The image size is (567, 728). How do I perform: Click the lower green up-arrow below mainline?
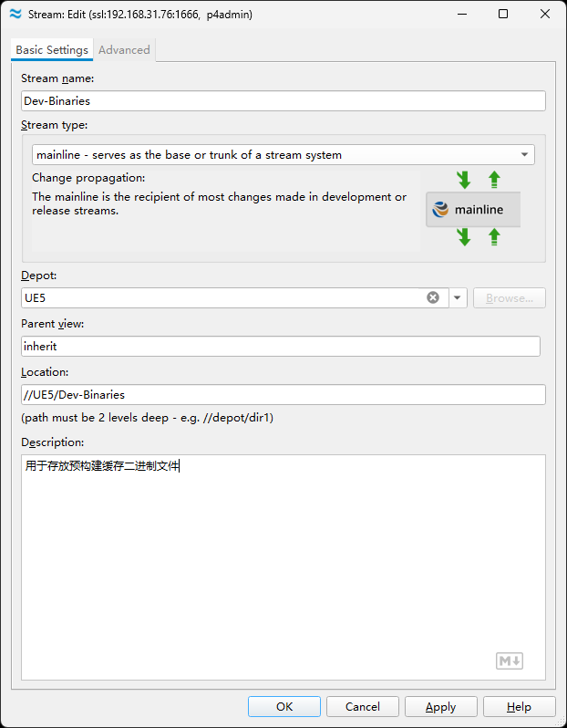(x=494, y=237)
